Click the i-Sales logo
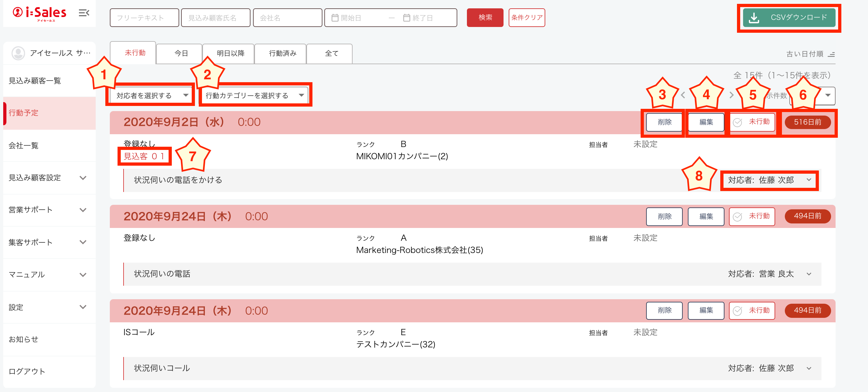This screenshot has width=868, height=392. [39, 14]
